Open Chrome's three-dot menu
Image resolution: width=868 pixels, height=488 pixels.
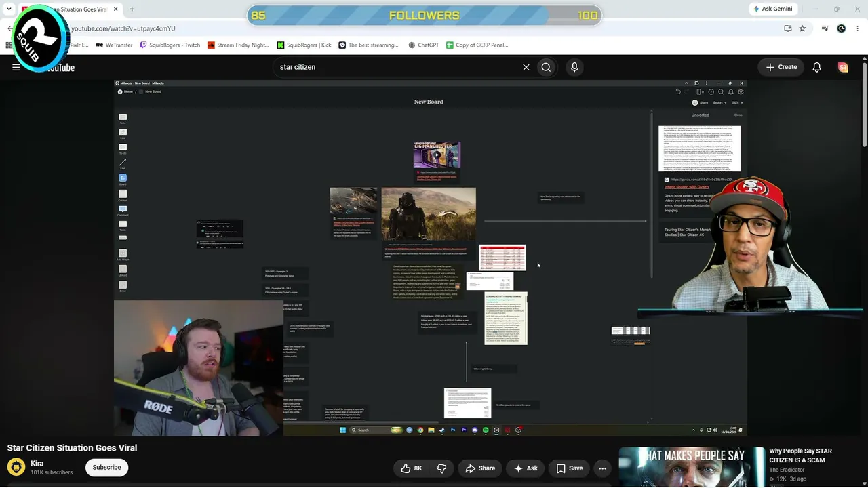857,28
